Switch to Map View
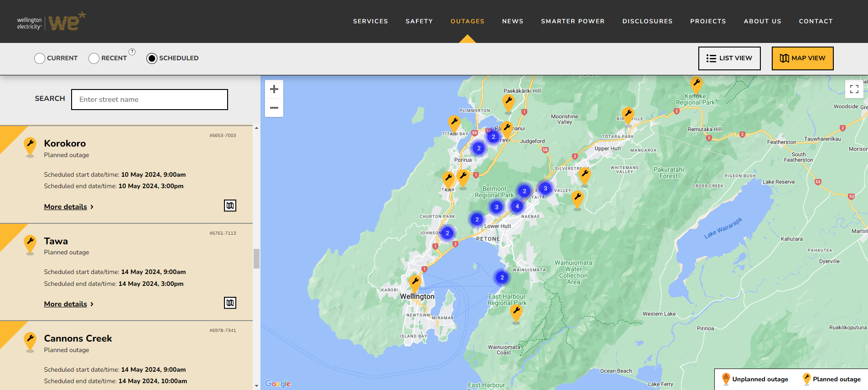This screenshot has height=390, width=868. click(x=802, y=58)
